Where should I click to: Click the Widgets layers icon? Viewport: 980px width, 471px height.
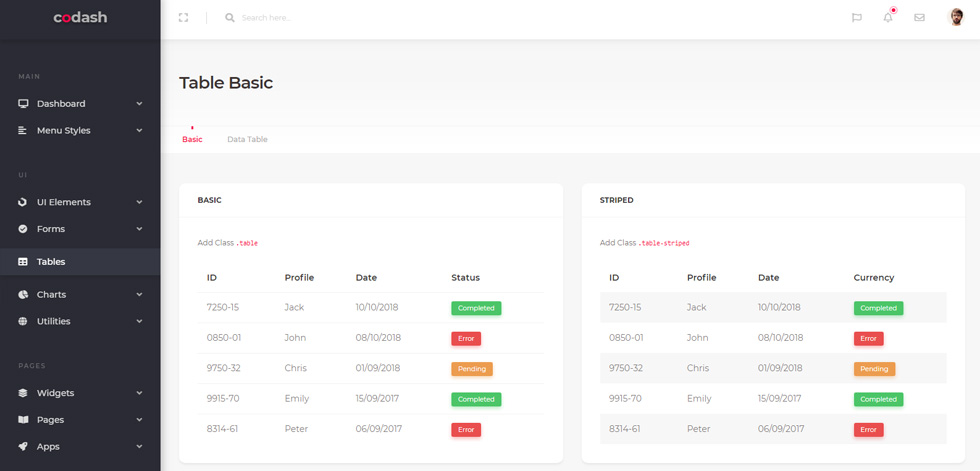(22, 394)
